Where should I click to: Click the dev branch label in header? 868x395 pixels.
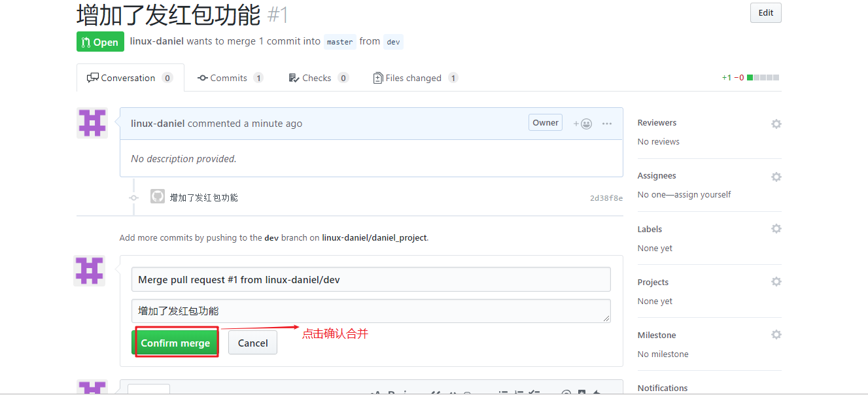click(393, 42)
